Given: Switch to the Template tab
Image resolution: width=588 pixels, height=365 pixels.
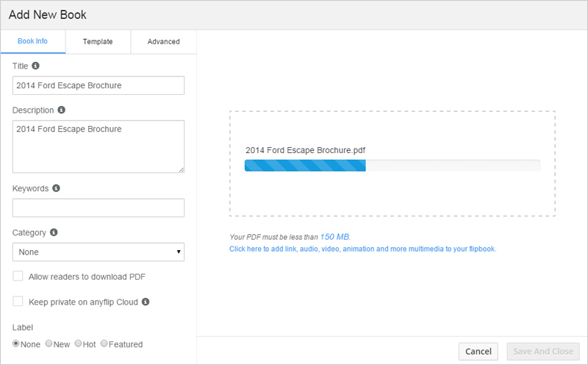Looking at the screenshot, I should 98,42.
